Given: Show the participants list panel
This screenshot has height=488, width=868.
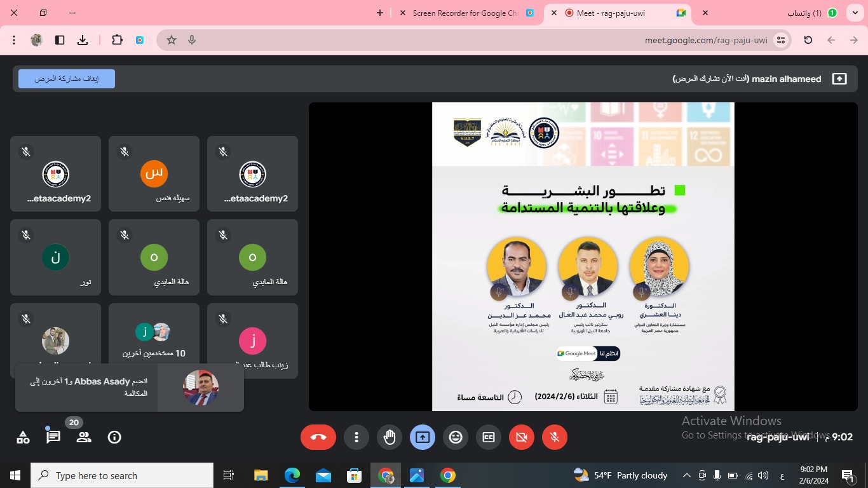Looking at the screenshot, I should click(x=84, y=437).
